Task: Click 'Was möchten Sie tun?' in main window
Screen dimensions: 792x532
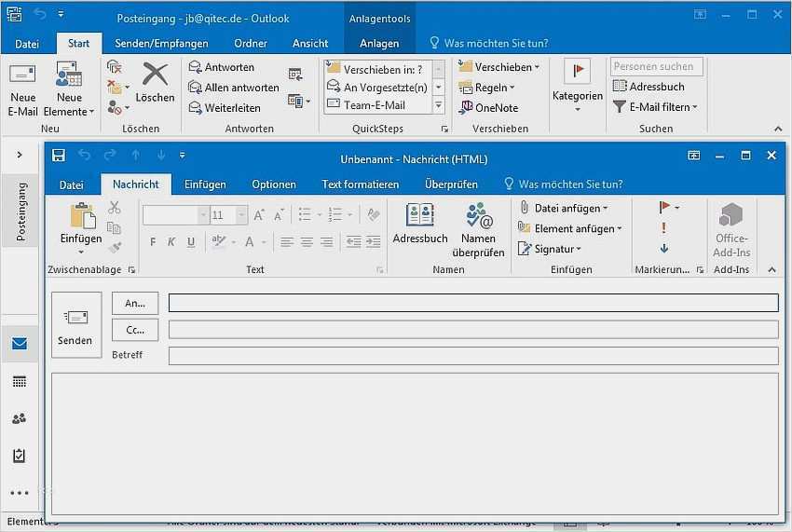Action: click(489, 44)
